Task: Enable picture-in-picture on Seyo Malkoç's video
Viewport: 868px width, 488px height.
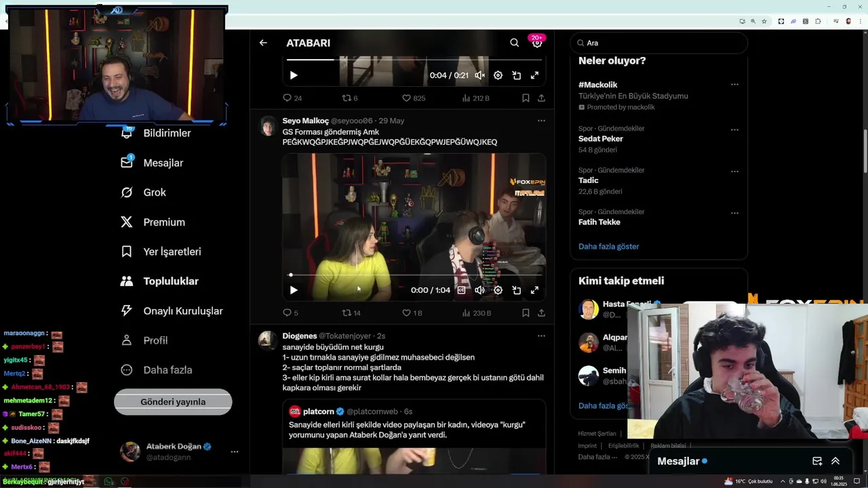Action: [x=516, y=290]
